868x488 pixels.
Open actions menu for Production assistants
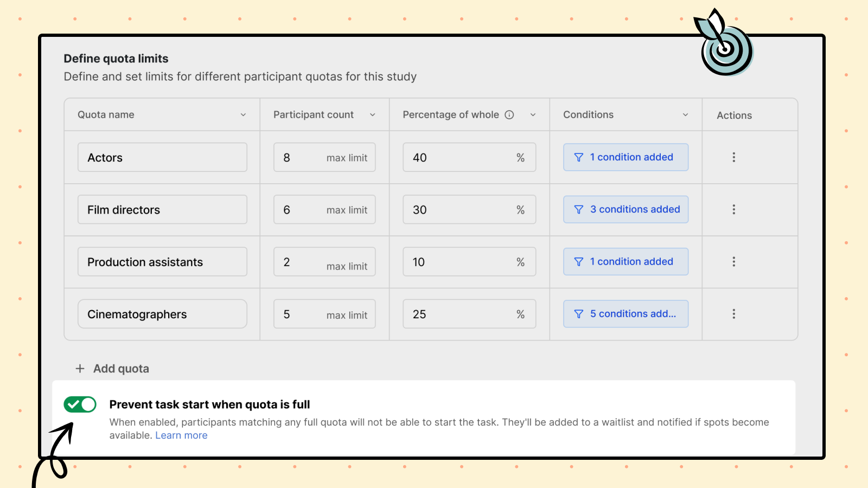tap(733, 262)
